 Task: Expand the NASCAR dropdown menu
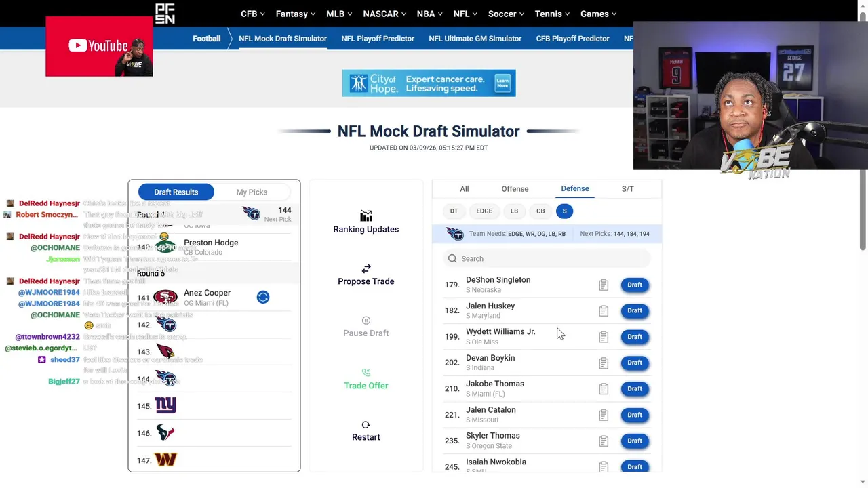pyautogui.click(x=384, y=14)
